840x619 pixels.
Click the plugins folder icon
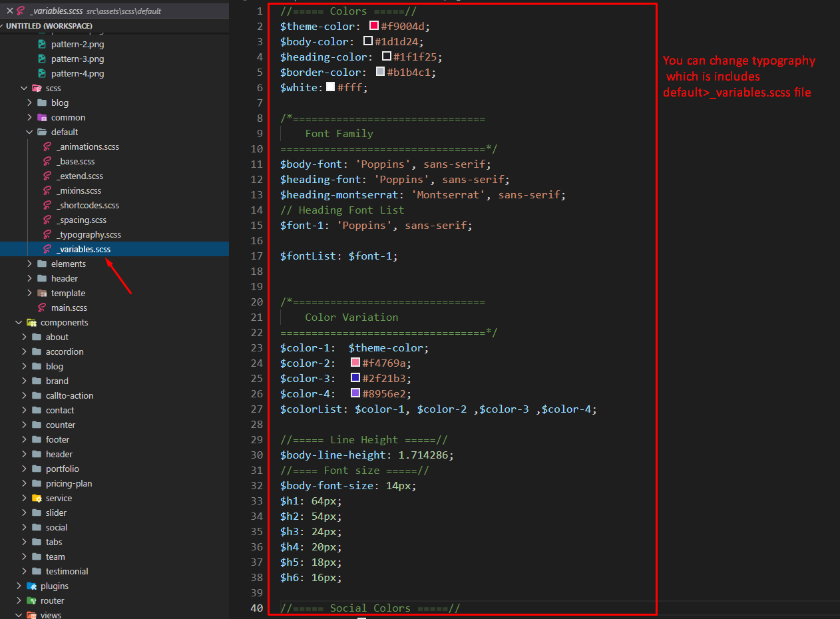pos(31,586)
